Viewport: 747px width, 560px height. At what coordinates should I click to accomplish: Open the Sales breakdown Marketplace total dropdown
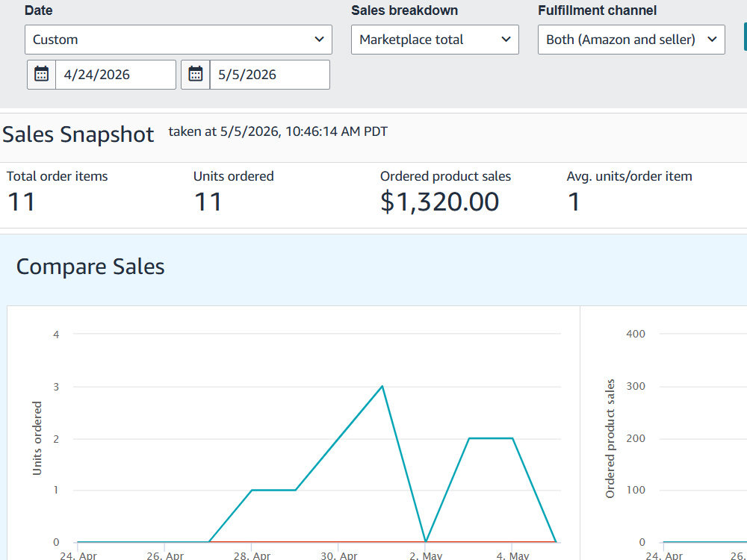point(435,40)
